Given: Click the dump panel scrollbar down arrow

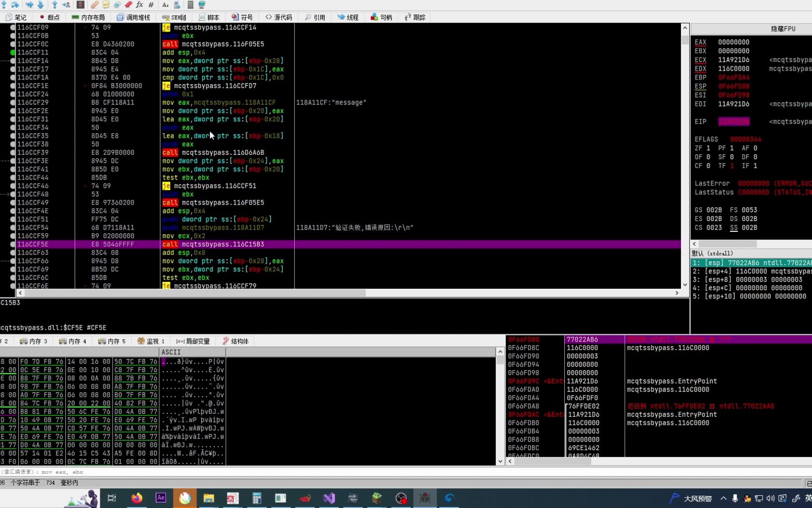Looking at the screenshot, I should (500, 461).
